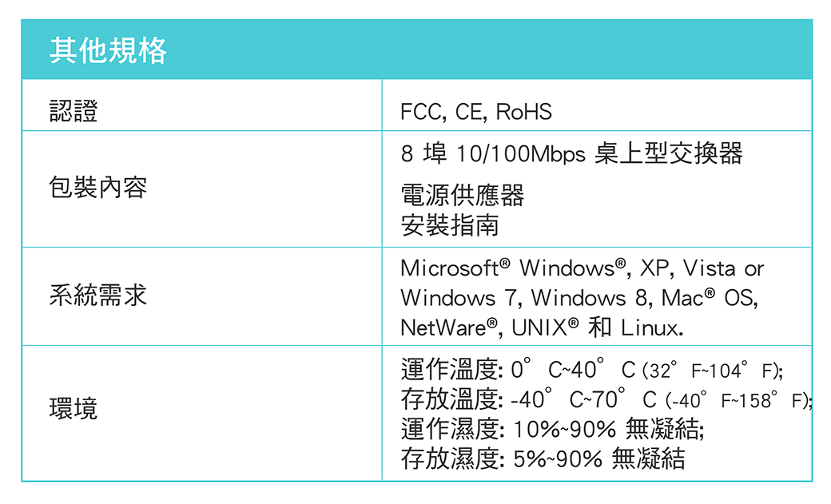The height and width of the screenshot is (504, 831).
Task: Click the 存放溫度 temperature line
Action: click(606, 399)
